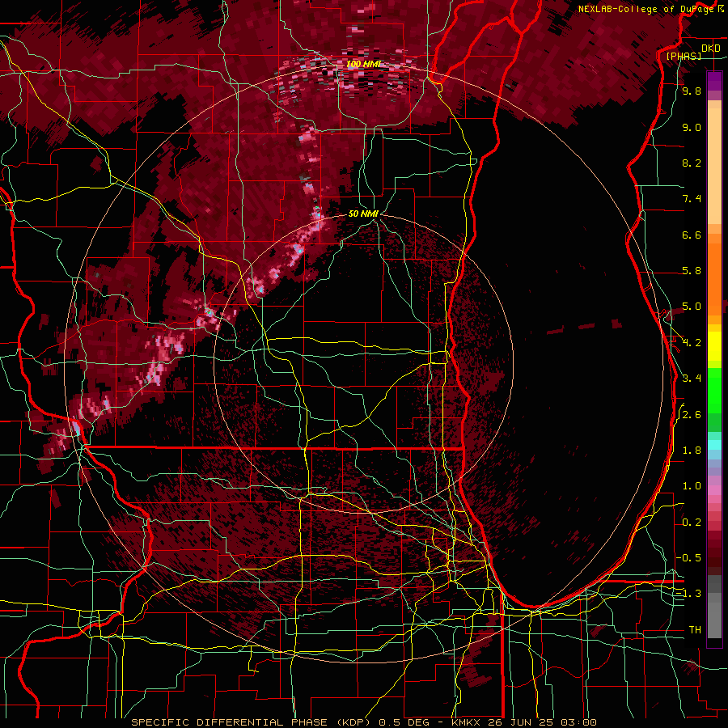Screen dimensions: 728x728
Task: Select the 1.8 scale label
Action: [692, 451]
